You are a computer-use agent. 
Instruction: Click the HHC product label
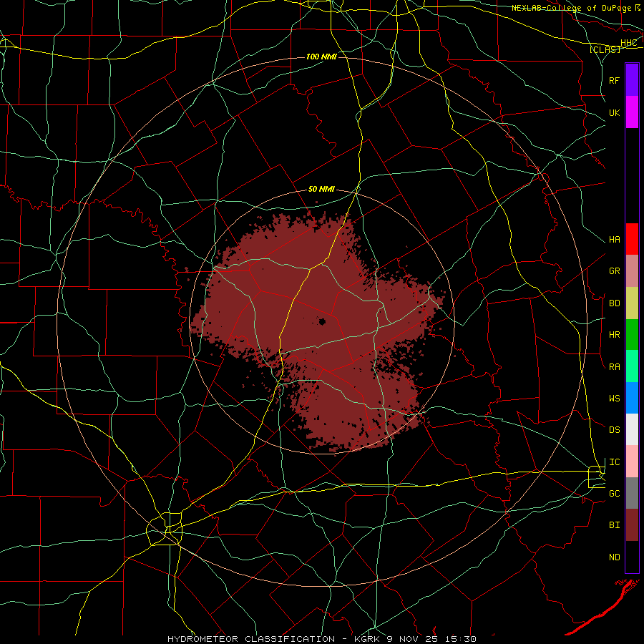coord(628,43)
